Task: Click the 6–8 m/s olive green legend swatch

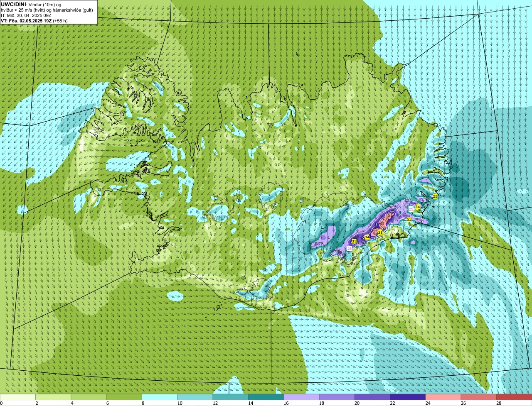Action: [x=124, y=397]
